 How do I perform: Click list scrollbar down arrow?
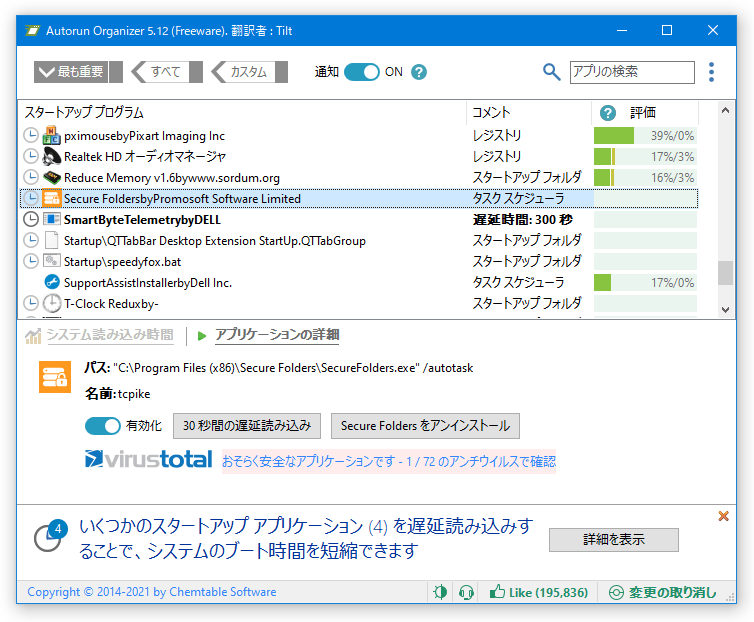[726, 310]
